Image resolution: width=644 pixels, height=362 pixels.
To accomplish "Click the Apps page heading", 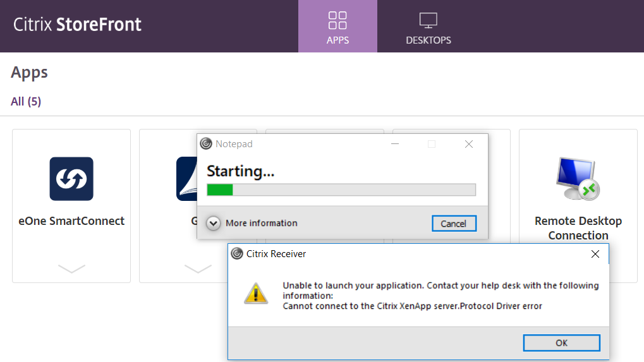I will (x=29, y=73).
